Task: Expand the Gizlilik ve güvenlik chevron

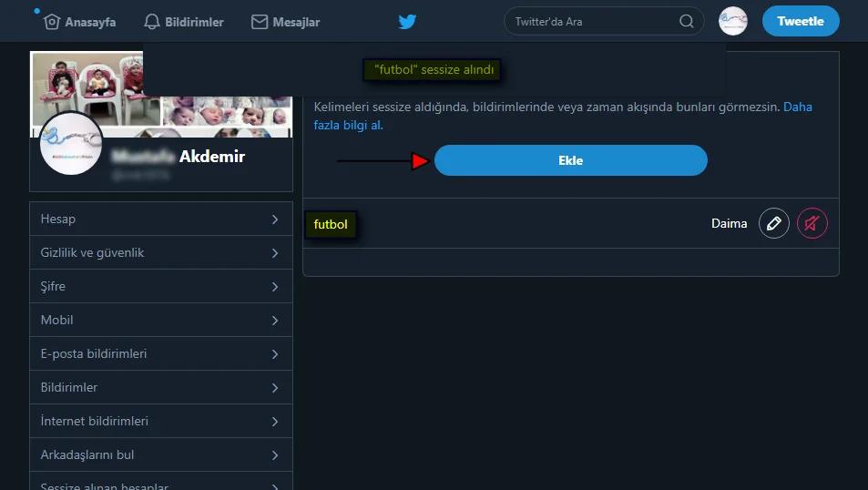Action: pos(274,252)
